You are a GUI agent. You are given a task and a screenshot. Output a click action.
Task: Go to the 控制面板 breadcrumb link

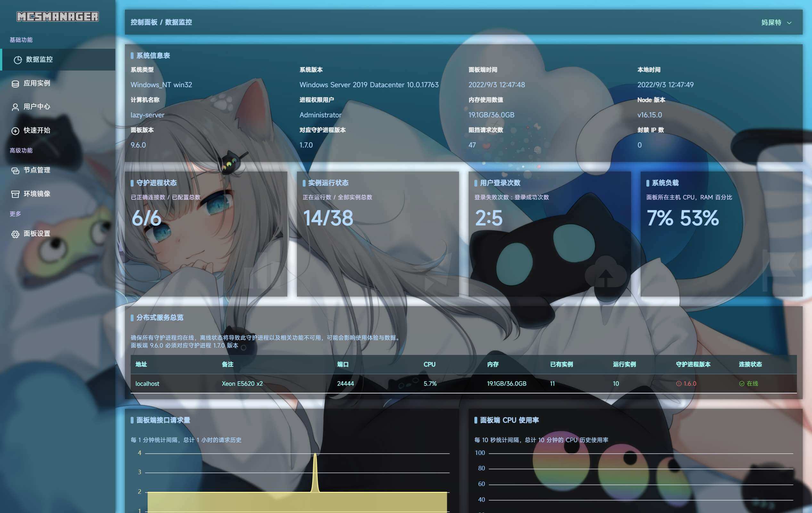144,22
